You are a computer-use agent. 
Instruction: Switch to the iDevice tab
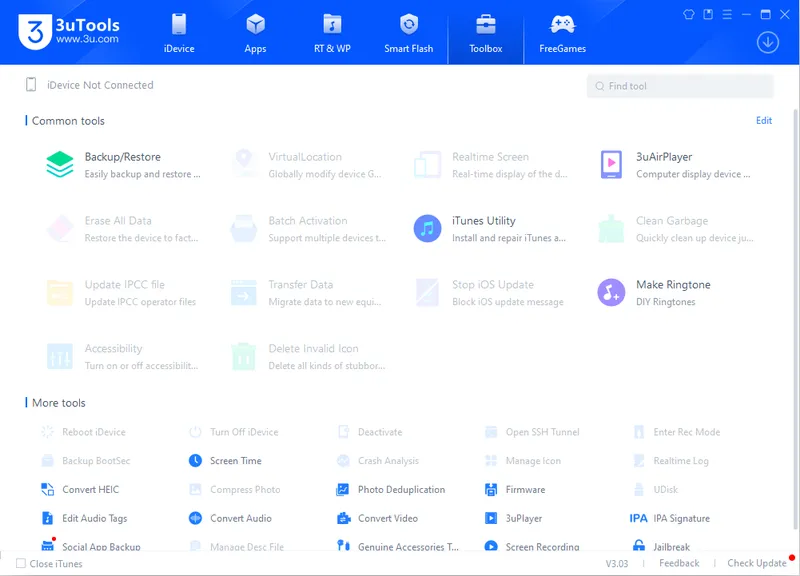pyautogui.click(x=179, y=33)
